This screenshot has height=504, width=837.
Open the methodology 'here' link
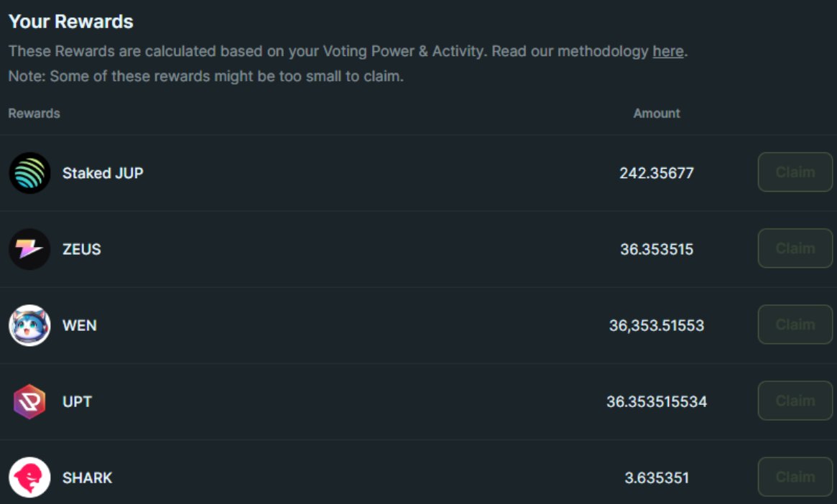[667, 51]
